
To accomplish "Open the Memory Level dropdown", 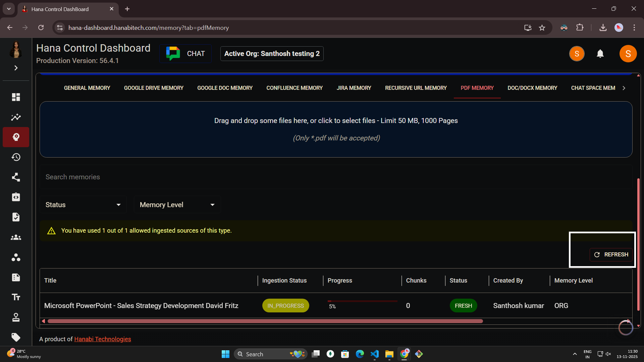I will point(177,204).
